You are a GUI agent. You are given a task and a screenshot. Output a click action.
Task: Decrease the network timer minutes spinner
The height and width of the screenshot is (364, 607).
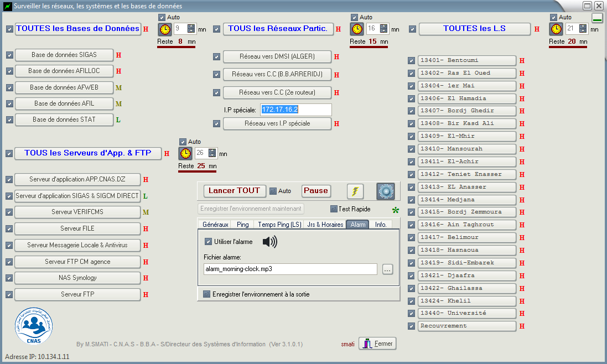pyautogui.click(x=383, y=31)
